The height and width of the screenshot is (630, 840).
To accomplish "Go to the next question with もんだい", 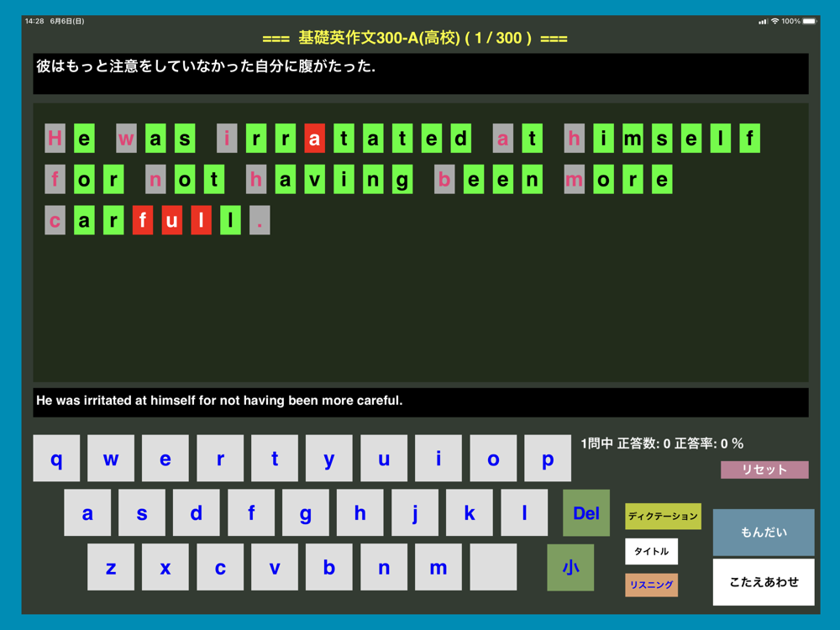I will click(764, 532).
